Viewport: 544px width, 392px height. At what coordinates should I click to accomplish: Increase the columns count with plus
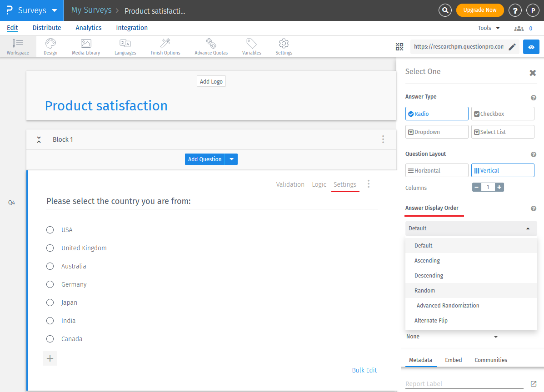(499, 187)
